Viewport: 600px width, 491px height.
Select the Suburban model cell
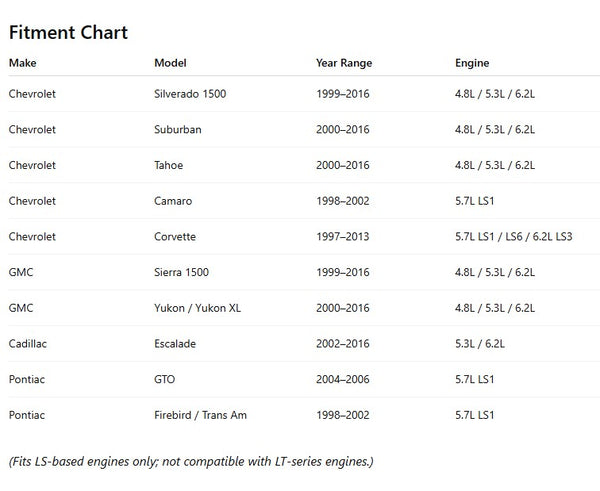[x=178, y=130]
